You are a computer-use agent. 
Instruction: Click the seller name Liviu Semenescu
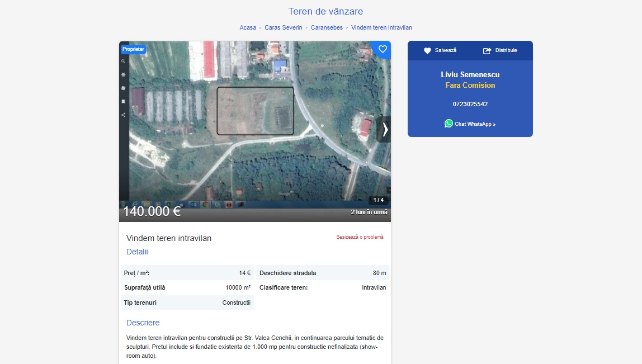470,74
